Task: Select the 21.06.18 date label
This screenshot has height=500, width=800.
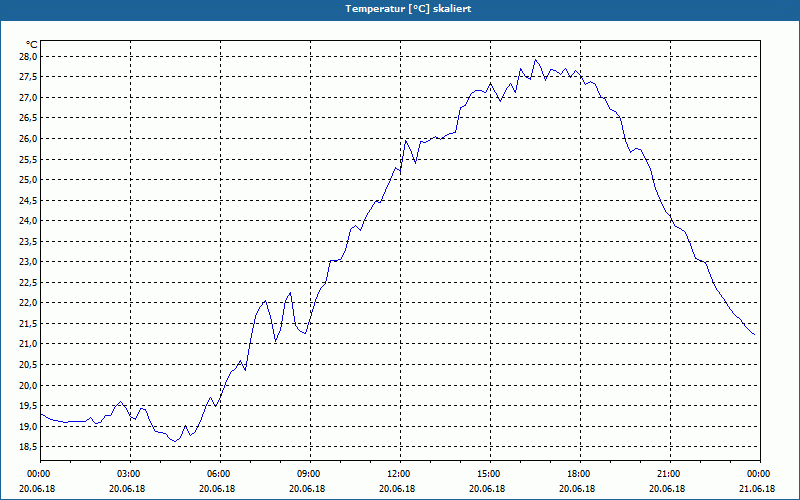Action: pyautogui.click(x=757, y=489)
